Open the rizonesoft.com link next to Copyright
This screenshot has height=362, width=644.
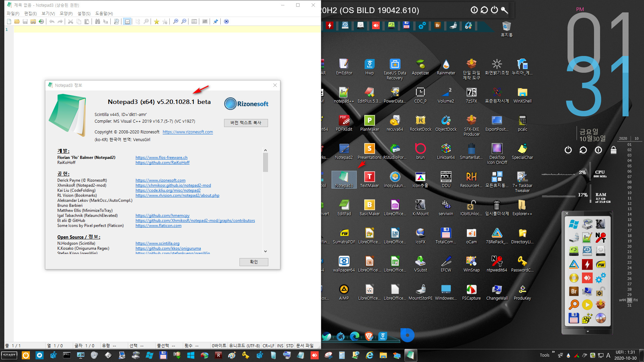click(x=188, y=132)
